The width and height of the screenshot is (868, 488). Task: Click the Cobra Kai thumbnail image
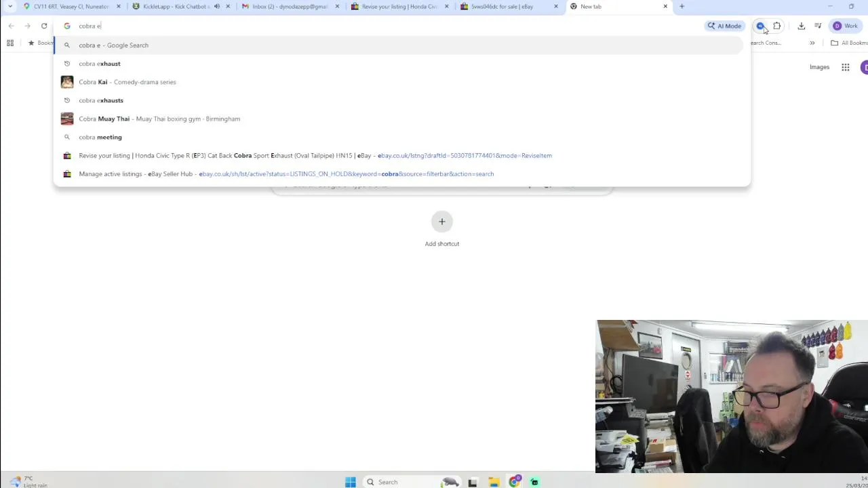[x=67, y=82]
